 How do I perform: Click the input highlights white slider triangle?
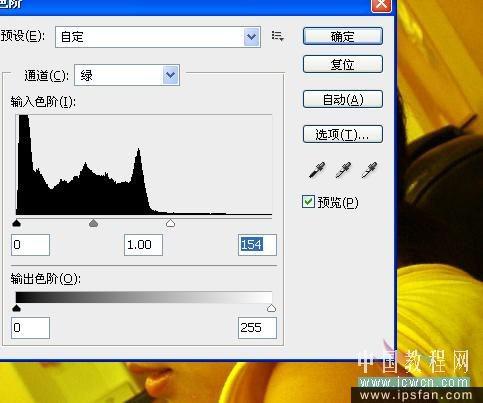coord(170,223)
